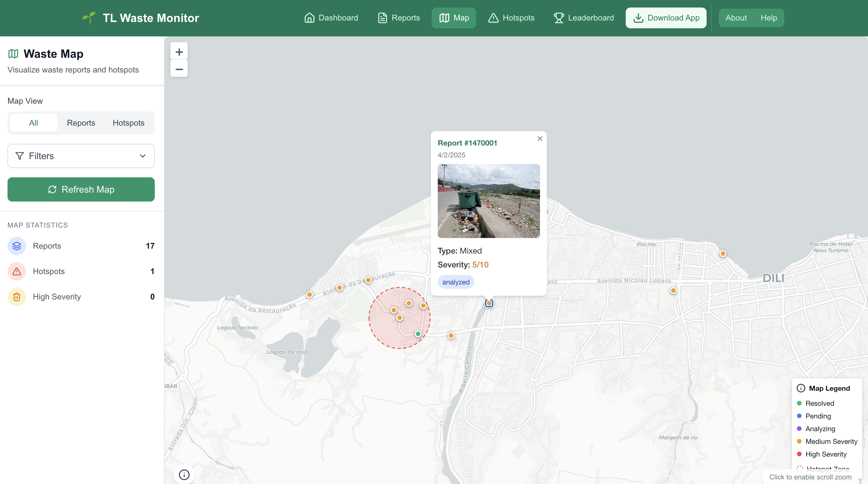The width and height of the screenshot is (868, 484).
Task: Click the Refresh Map button
Action: click(81, 189)
